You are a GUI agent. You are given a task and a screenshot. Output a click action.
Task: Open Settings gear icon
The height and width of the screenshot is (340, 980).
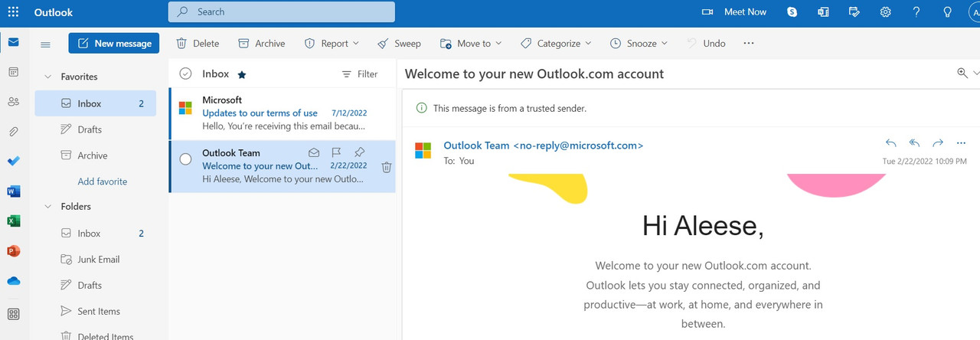click(x=886, y=12)
